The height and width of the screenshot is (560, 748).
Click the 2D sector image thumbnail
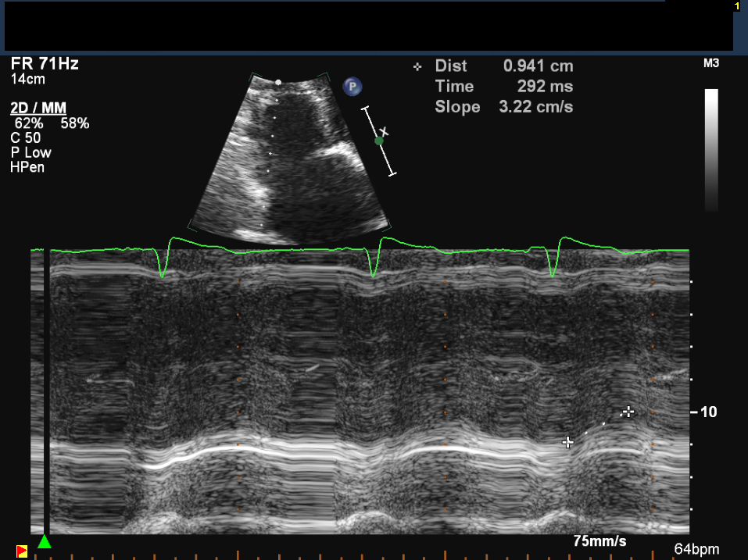pyautogui.click(x=291, y=156)
